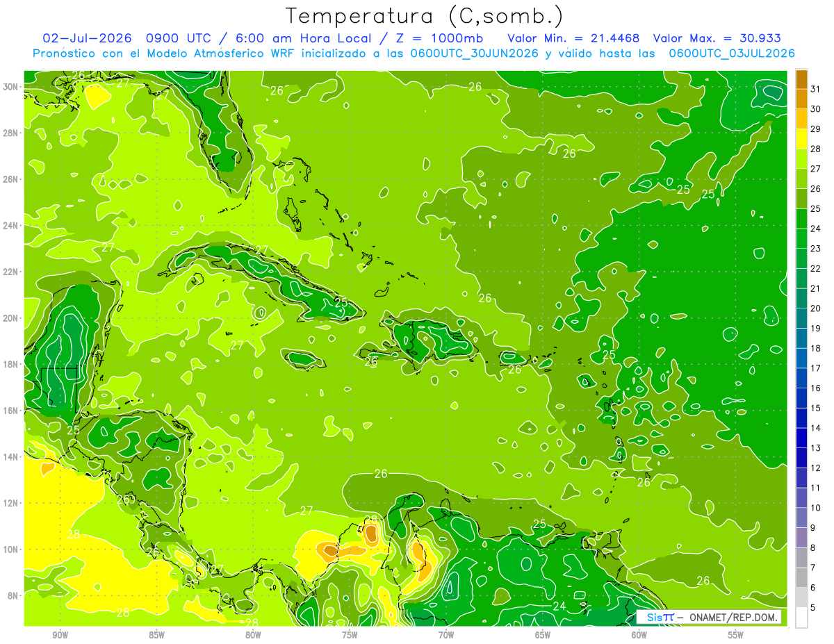This screenshot has height=644, width=834.
Task: Click the '16N' latitude axis label
Action: point(11,411)
